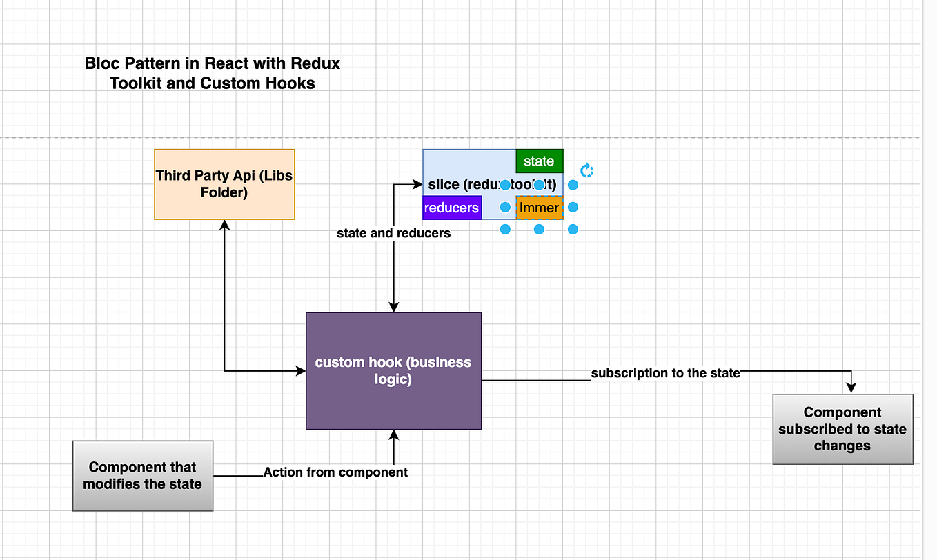The height and width of the screenshot is (560, 937).
Task: Select the orange Immer shape
Action: click(x=540, y=208)
